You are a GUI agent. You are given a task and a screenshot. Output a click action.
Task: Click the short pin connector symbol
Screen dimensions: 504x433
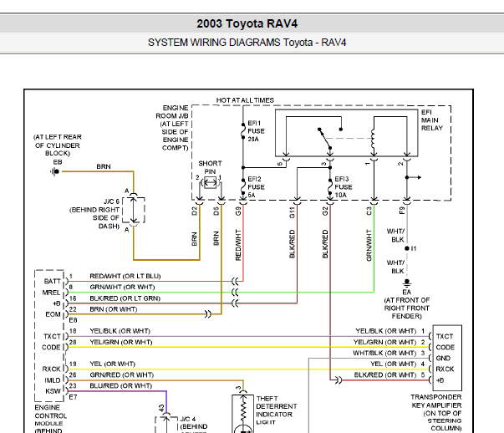(x=211, y=183)
